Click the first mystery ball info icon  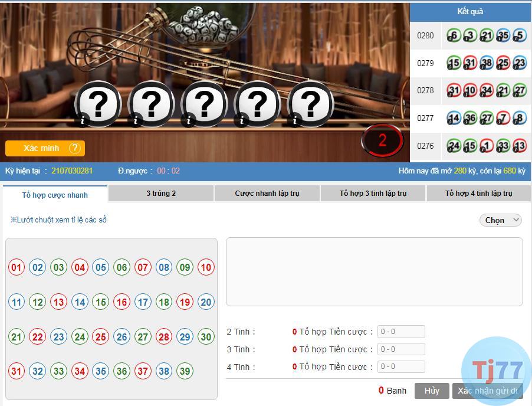tap(83, 120)
